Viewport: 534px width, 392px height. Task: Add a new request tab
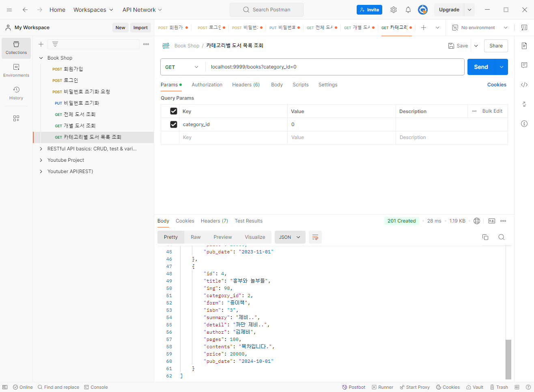[x=424, y=28]
